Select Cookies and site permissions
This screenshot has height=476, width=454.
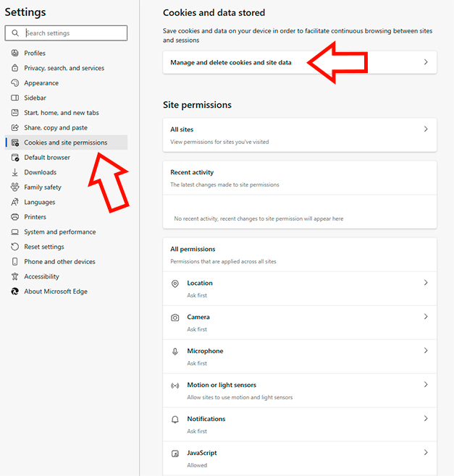(x=65, y=143)
